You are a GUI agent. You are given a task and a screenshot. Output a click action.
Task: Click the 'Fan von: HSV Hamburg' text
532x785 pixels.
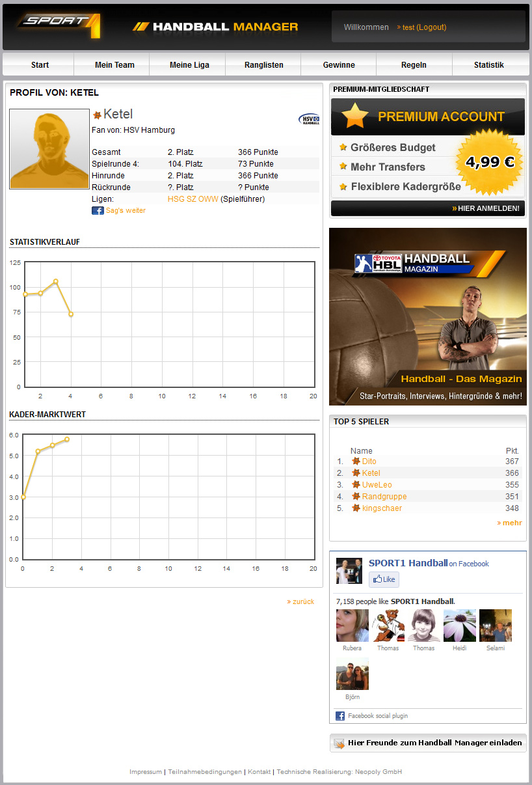tap(133, 130)
